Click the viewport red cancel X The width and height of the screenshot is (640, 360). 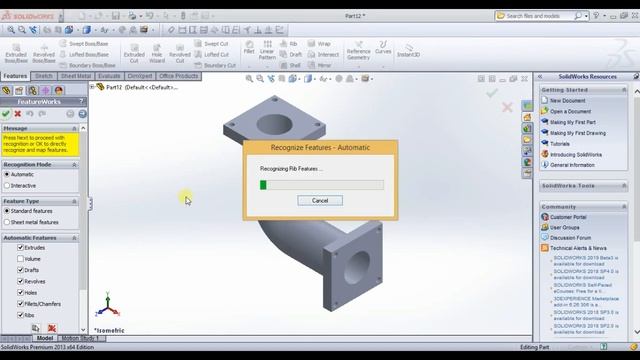coord(507,107)
